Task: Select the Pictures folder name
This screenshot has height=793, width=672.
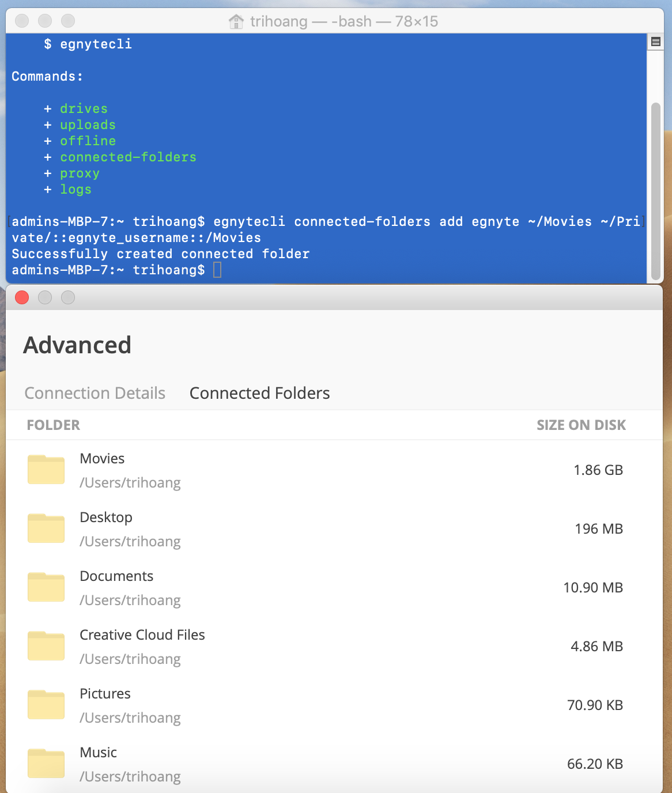Action: (105, 693)
